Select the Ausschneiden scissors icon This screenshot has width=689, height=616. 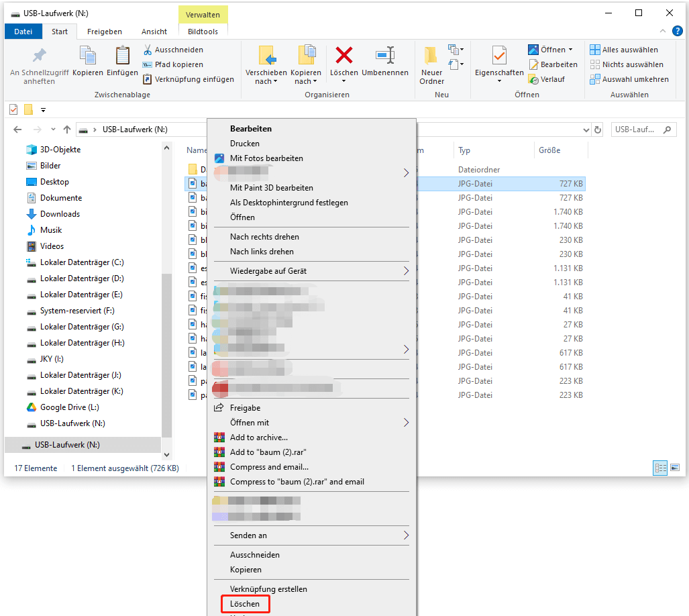pos(147,50)
